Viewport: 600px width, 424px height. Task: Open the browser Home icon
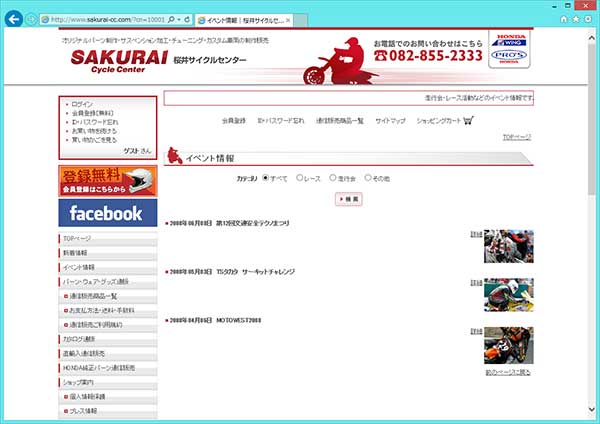point(563,19)
